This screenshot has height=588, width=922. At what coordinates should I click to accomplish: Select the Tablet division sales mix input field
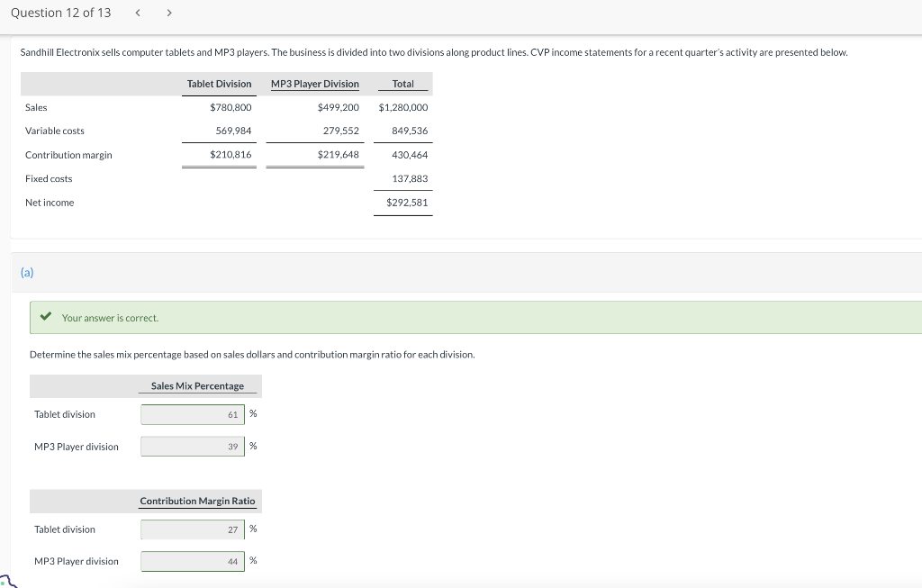coord(192,414)
